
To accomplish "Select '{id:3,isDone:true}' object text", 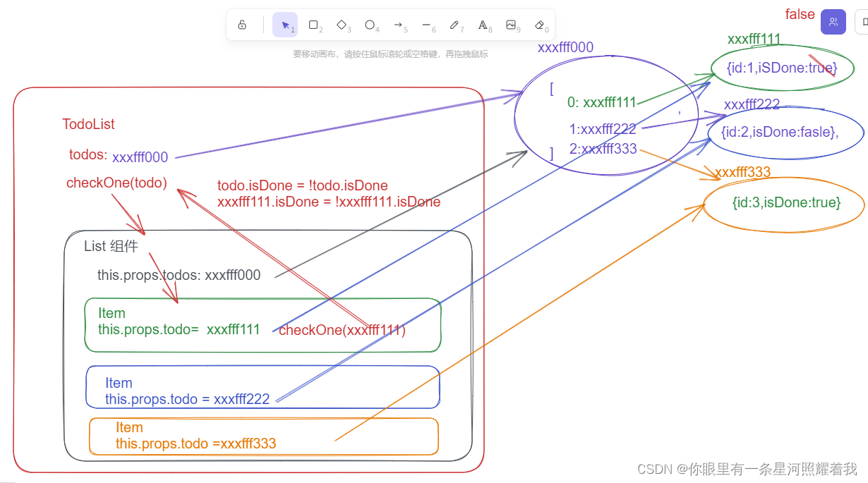I will tap(787, 202).
